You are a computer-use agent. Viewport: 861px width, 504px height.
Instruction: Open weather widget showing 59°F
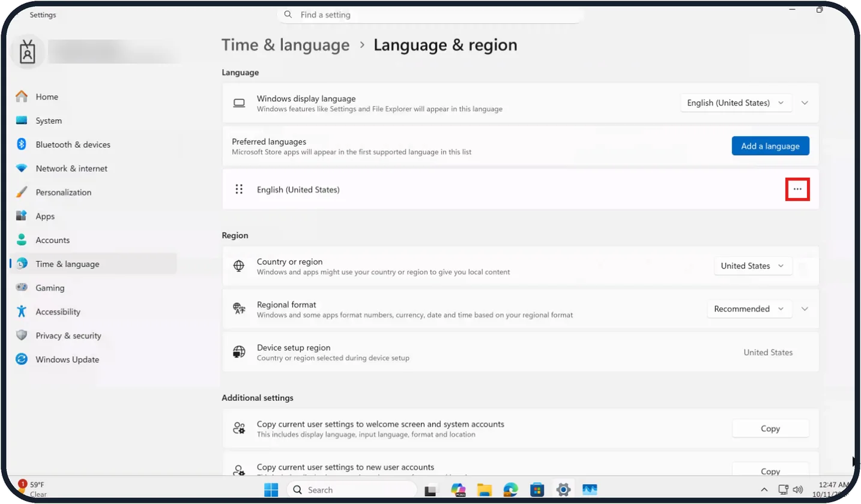pos(33,489)
